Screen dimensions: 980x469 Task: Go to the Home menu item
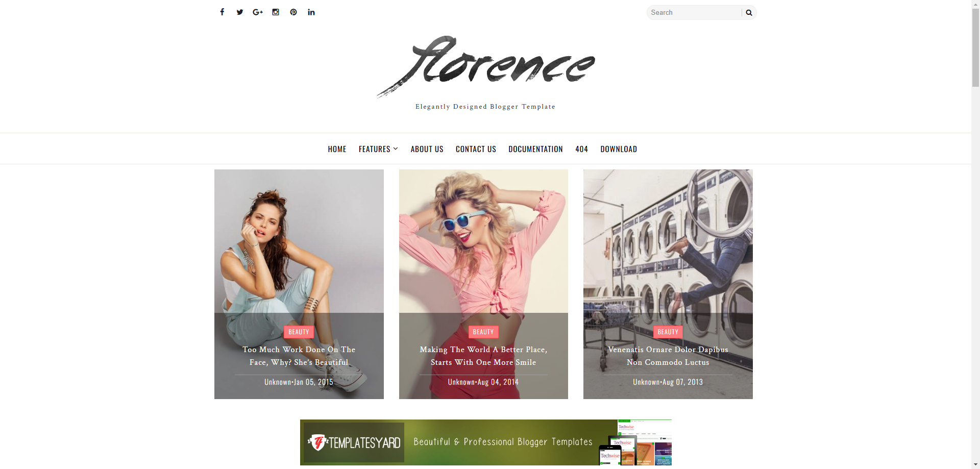337,149
